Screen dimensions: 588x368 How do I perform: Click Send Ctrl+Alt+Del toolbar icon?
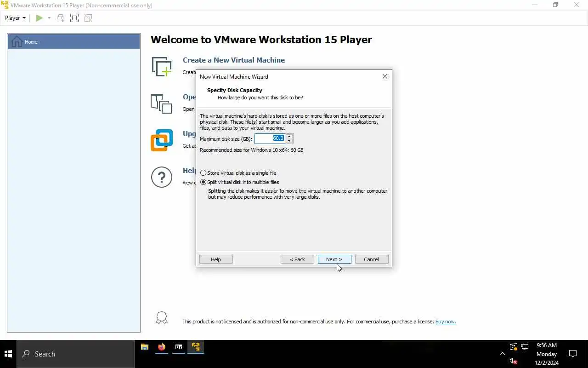(x=61, y=18)
